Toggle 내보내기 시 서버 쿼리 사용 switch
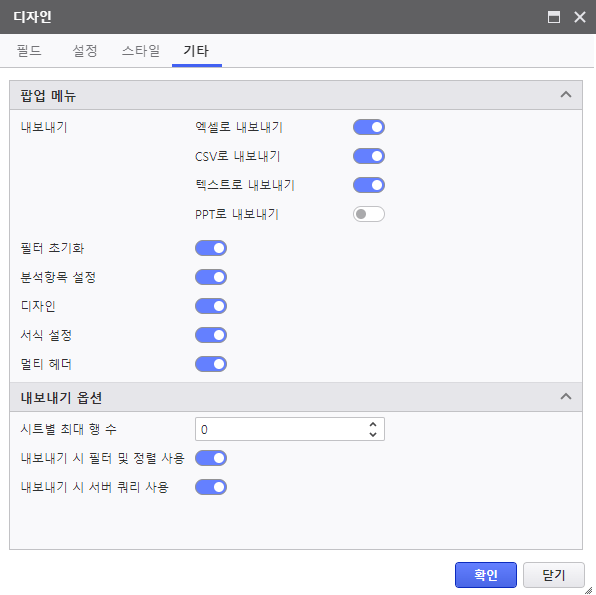 pos(211,487)
